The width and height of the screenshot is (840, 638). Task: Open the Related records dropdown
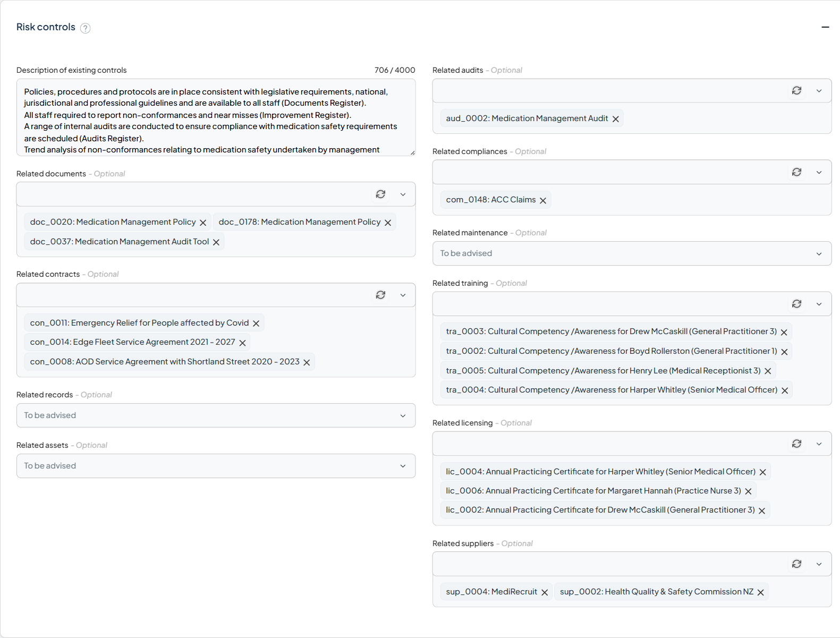(216, 415)
